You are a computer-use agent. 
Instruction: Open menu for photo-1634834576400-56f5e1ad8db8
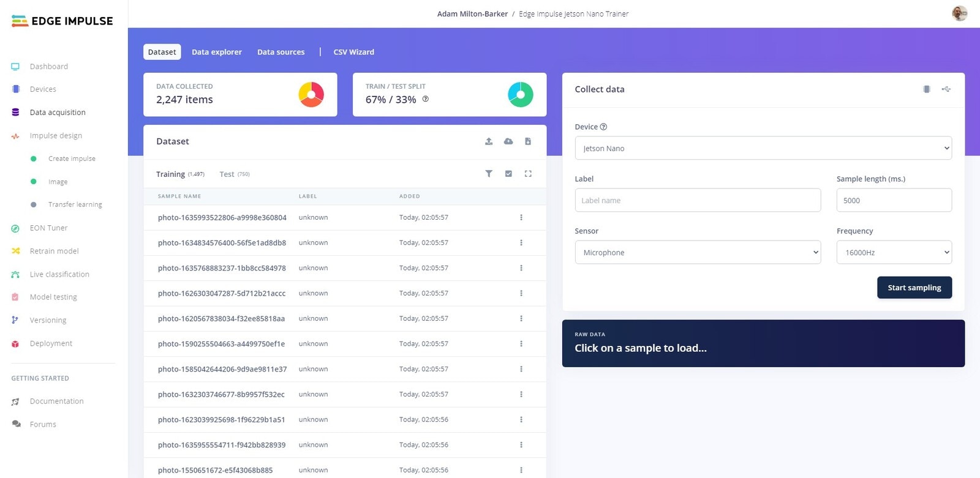521,243
